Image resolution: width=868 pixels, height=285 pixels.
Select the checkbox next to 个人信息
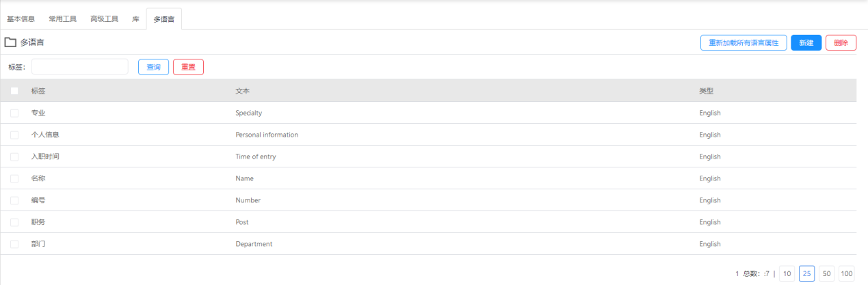[x=14, y=135]
